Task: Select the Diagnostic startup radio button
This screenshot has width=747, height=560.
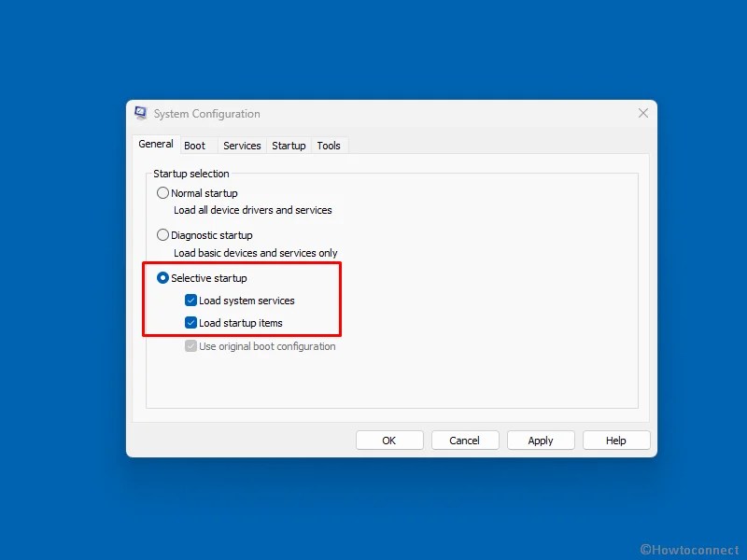Action: [x=163, y=234]
